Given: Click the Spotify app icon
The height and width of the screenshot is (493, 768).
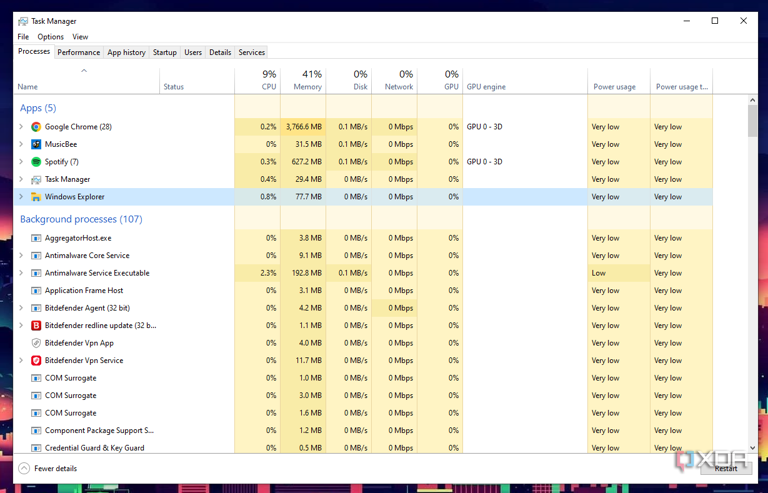Looking at the screenshot, I should (x=36, y=162).
